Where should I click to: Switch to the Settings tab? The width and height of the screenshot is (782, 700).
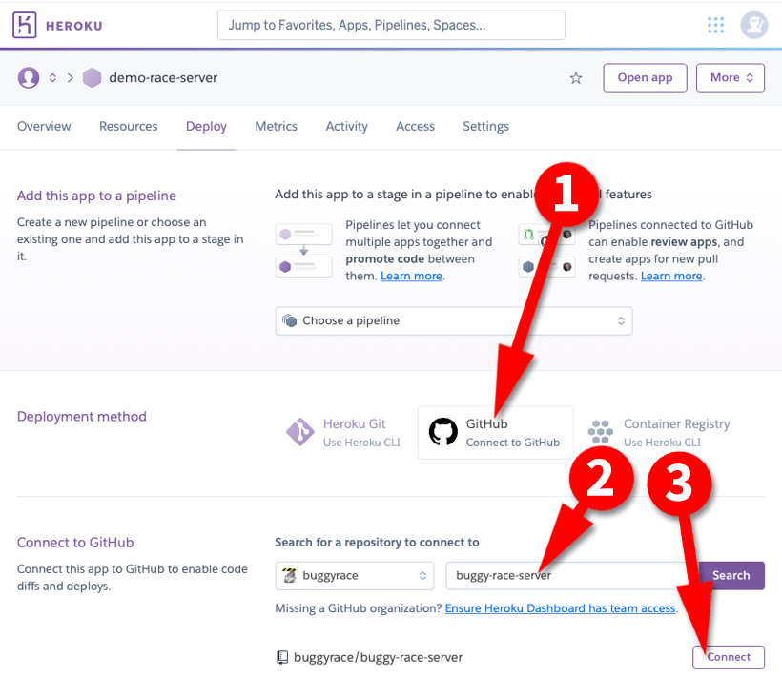click(485, 126)
